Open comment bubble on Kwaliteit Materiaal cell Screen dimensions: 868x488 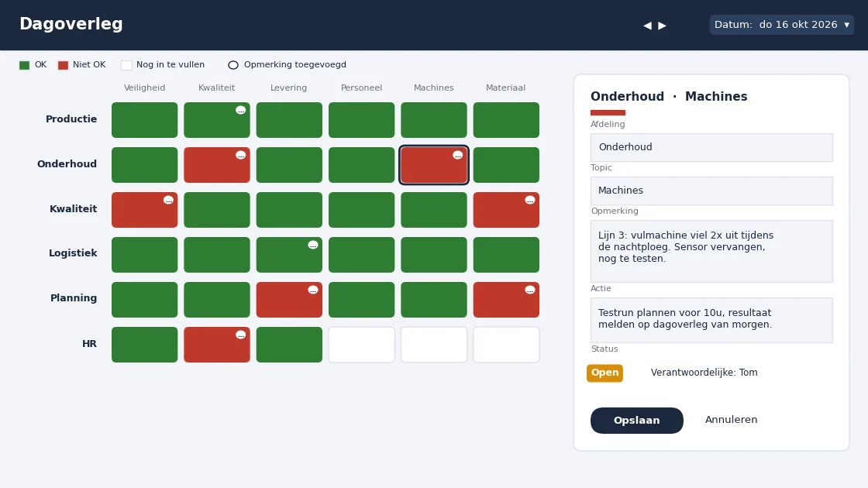pyautogui.click(x=530, y=200)
